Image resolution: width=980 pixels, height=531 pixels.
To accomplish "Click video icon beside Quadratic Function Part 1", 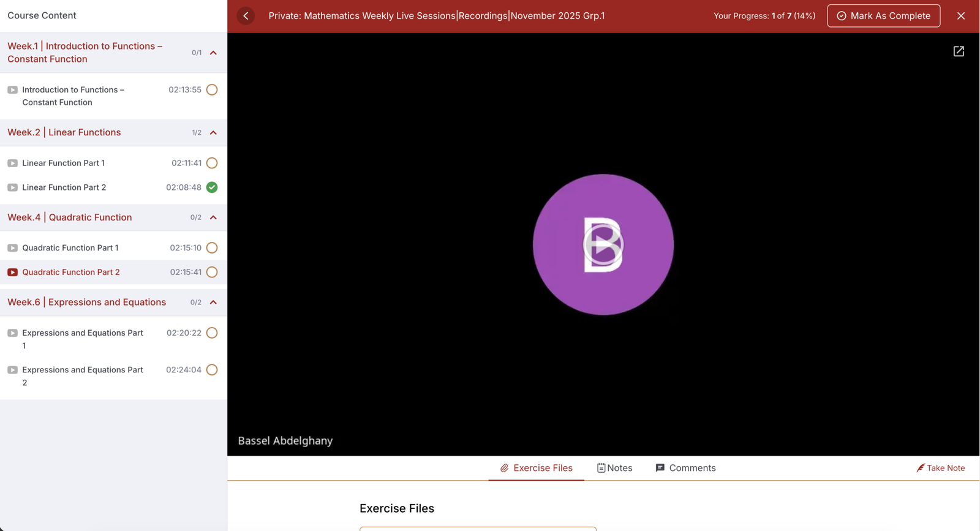I will 12,248.
